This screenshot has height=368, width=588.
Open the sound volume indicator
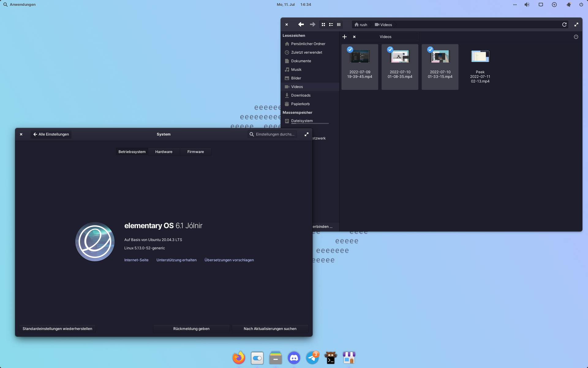click(527, 5)
